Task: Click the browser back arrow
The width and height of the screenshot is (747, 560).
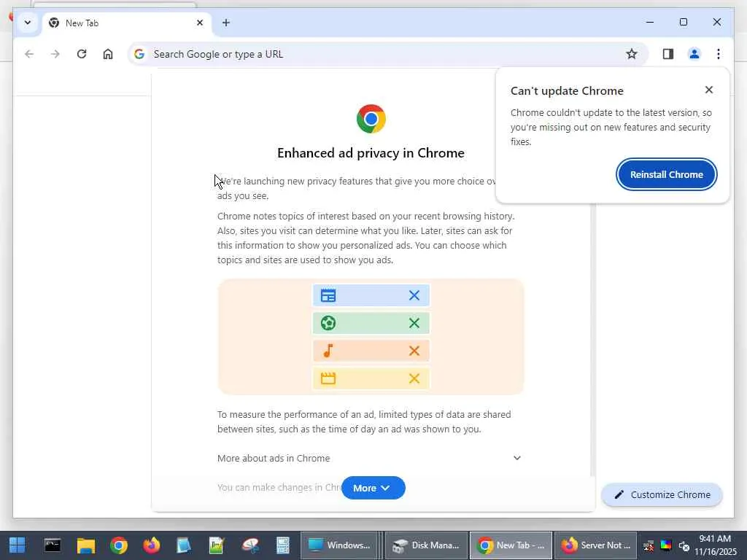Action: pyautogui.click(x=29, y=54)
